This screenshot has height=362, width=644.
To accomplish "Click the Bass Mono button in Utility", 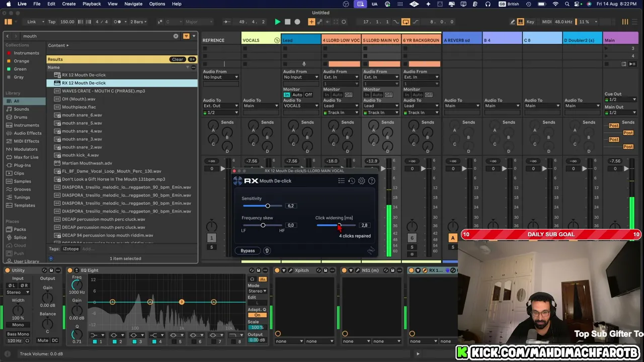I will (18, 334).
